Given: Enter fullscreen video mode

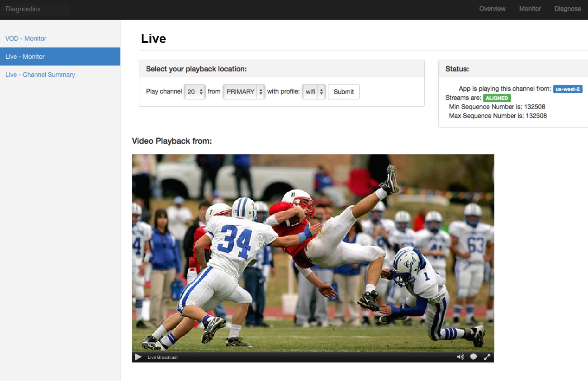Looking at the screenshot, I should point(487,357).
